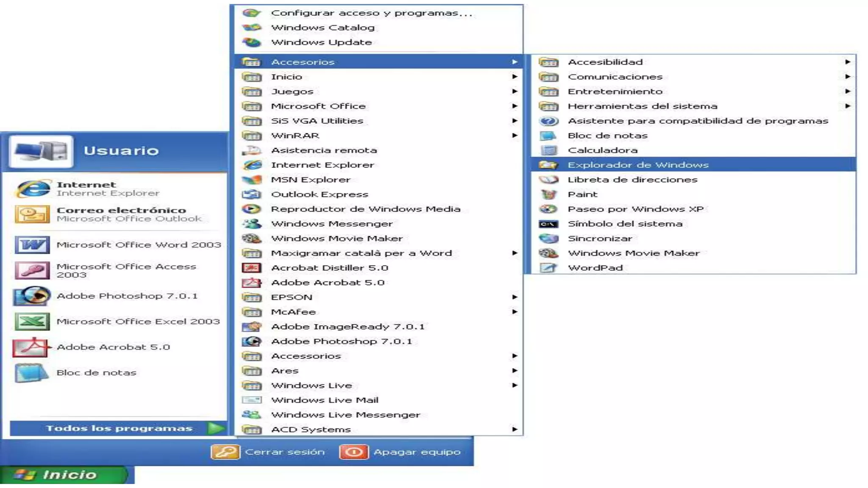Click the Windows Messenger icon
Screen dimensions: 868x488
pos(252,224)
